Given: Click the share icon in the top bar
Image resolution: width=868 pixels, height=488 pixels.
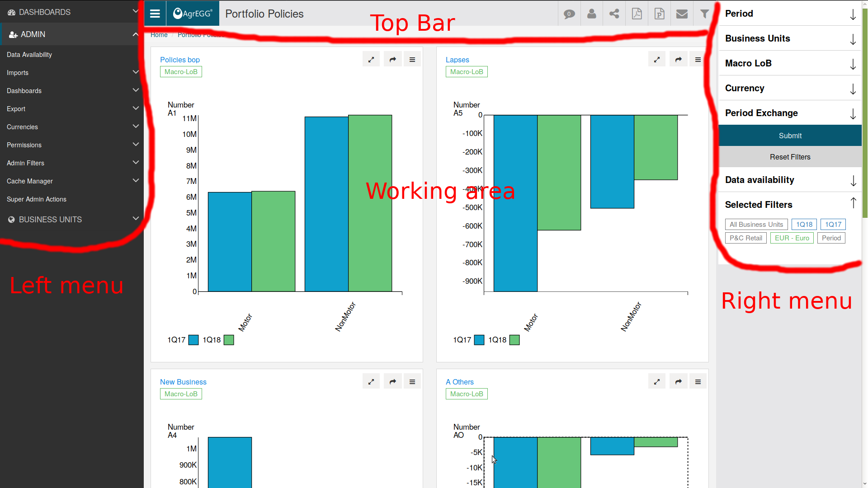Looking at the screenshot, I should 614,14.
